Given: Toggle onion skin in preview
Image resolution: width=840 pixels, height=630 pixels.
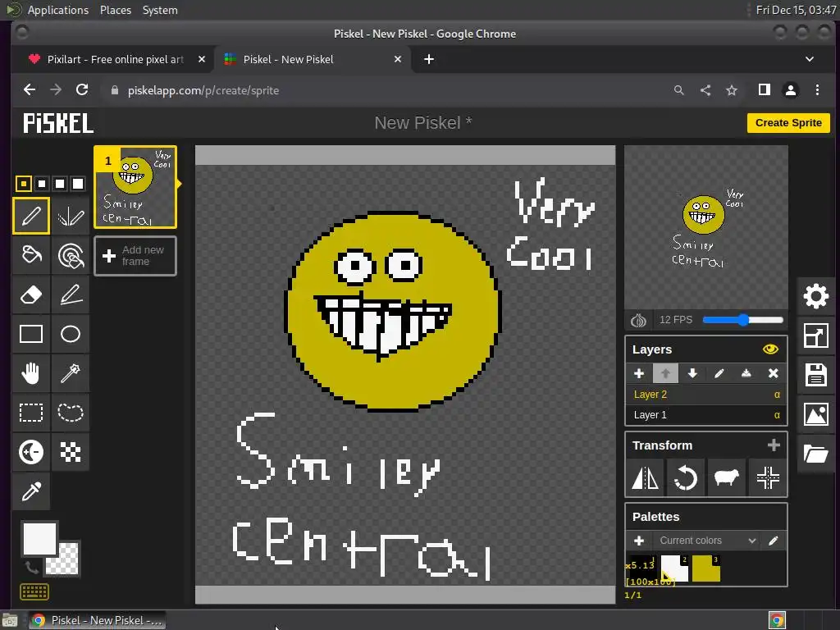Looking at the screenshot, I should 638,320.
